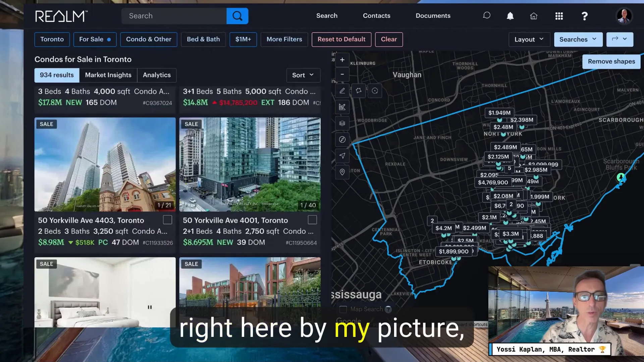Zoom out on the map

(342, 74)
